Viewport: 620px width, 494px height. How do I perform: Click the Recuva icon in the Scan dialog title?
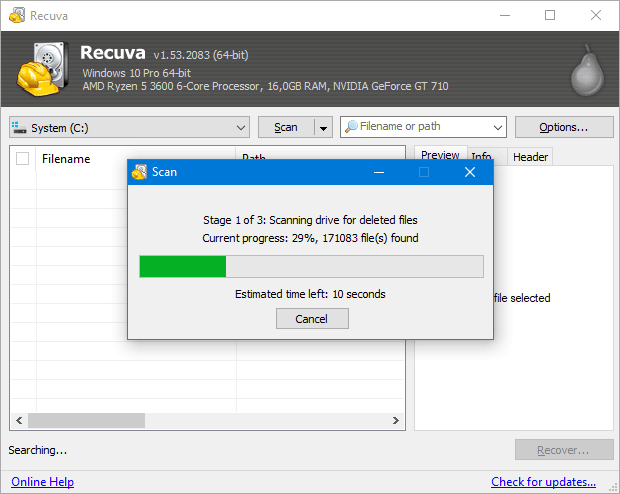click(x=139, y=172)
